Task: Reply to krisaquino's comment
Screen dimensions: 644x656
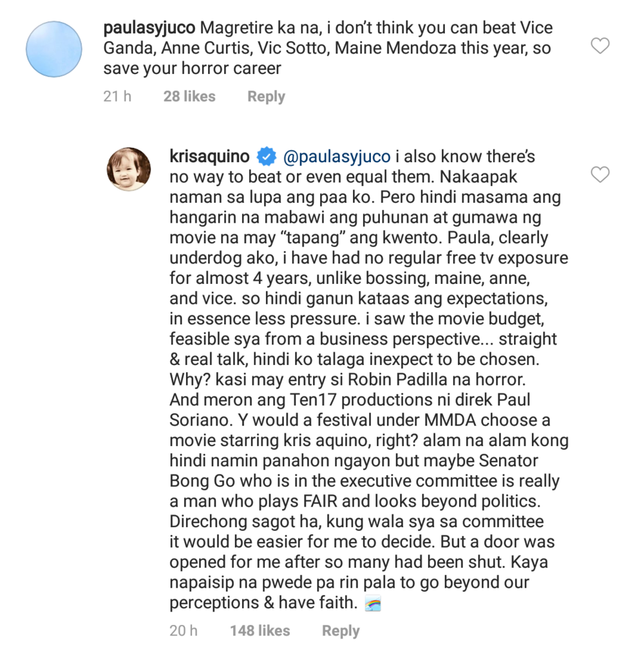Action: [341, 631]
